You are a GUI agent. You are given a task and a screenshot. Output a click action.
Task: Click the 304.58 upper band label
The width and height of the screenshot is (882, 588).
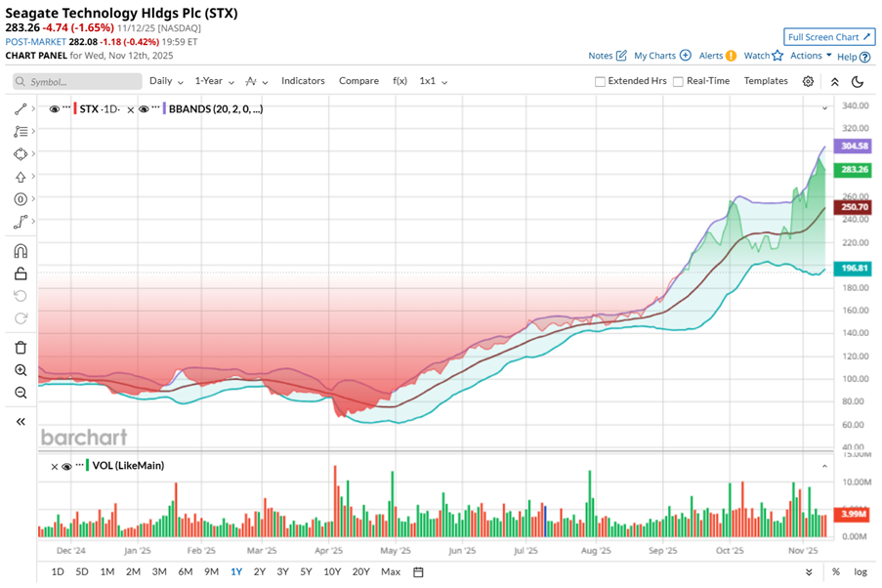854,146
